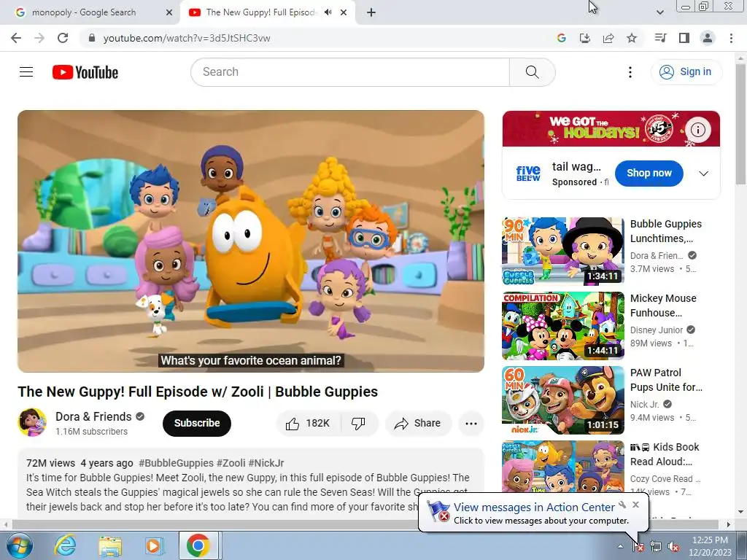The height and width of the screenshot is (560, 747).
Task: Open Mickey Mouse Funhouse video title
Action: click(x=663, y=306)
